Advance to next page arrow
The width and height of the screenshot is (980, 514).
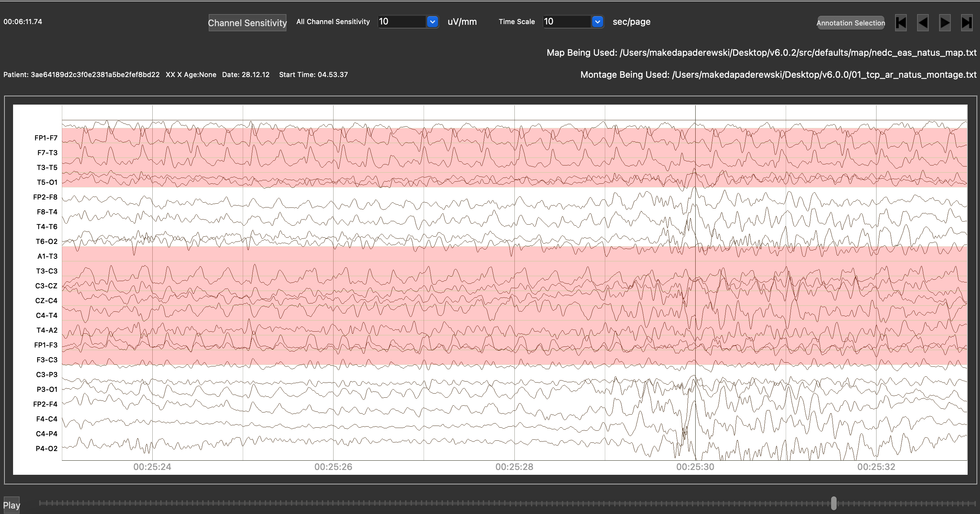tap(945, 23)
